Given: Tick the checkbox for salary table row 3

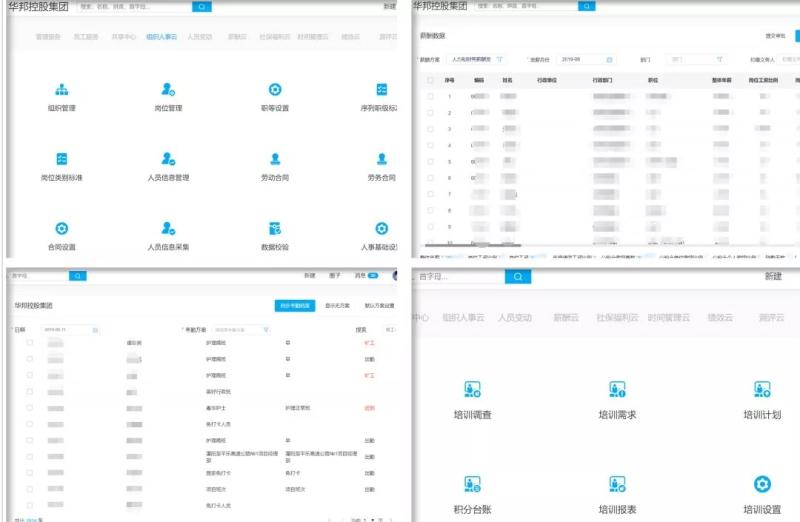Looking at the screenshot, I should pyautogui.click(x=430, y=129).
